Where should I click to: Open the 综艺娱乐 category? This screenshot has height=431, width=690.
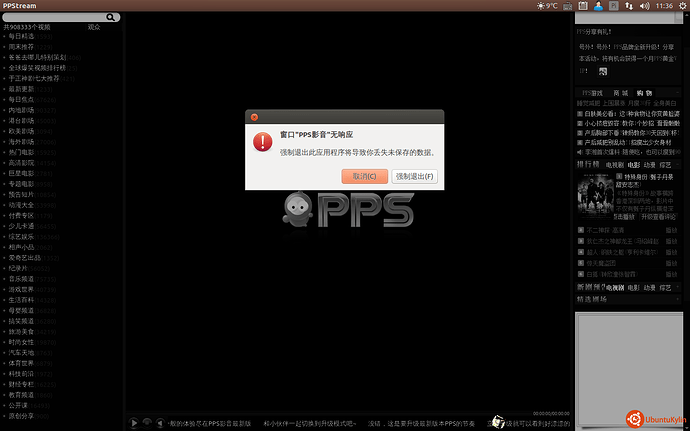(21, 237)
